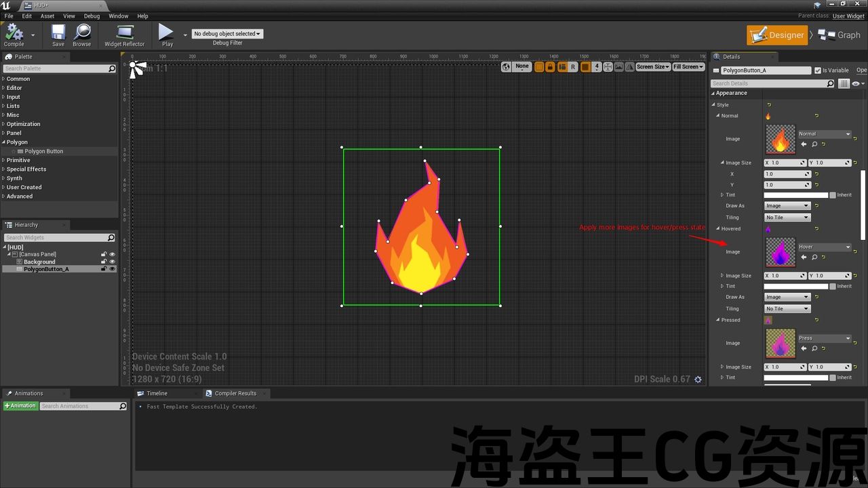The image size is (868, 488).
Task: Add a new Animation
Action: (x=20, y=406)
